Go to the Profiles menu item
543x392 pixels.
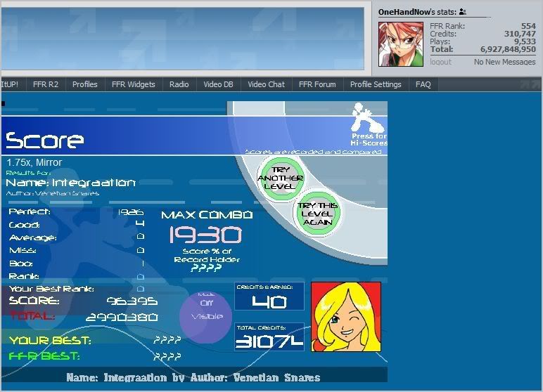pyautogui.click(x=85, y=84)
